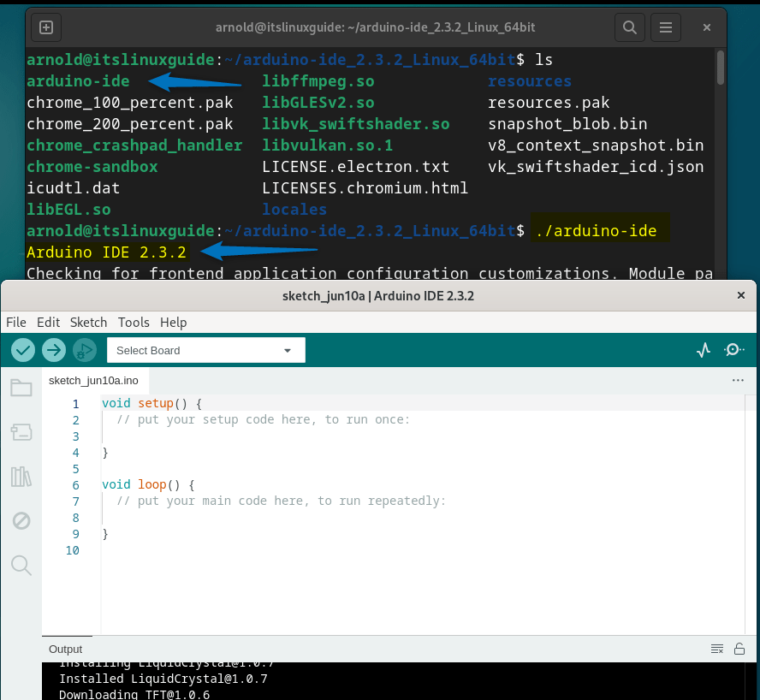
Task: Open the Select Board dropdown
Action: pyautogui.click(x=205, y=350)
